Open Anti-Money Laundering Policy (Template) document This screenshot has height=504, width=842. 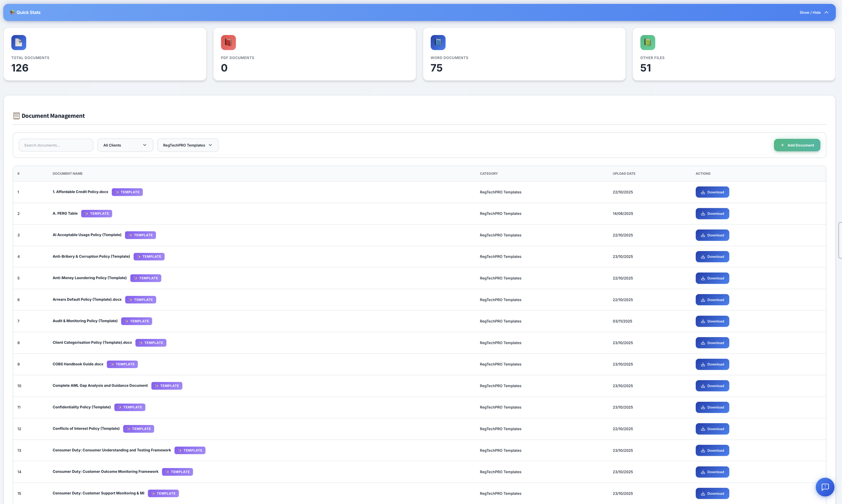(x=89, y=278)
